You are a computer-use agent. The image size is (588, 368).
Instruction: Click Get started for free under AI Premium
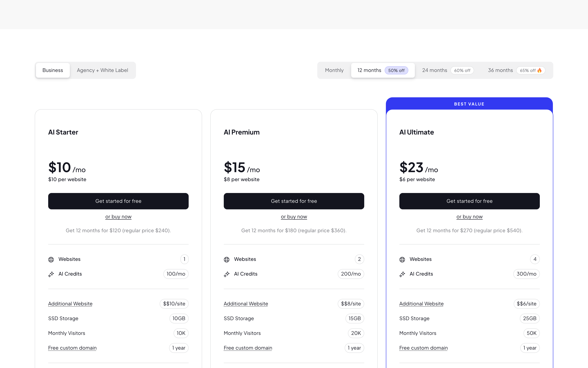click(x=294, y=201)
